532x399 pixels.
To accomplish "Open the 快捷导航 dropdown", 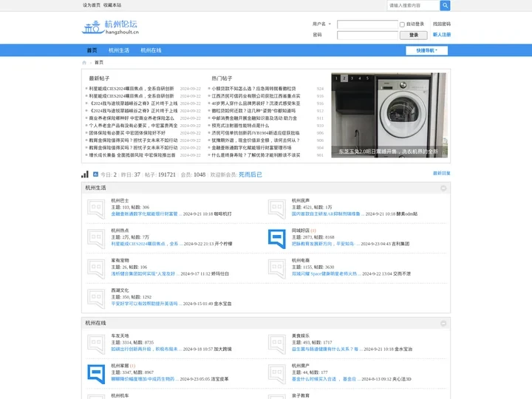I will [426, 50].
